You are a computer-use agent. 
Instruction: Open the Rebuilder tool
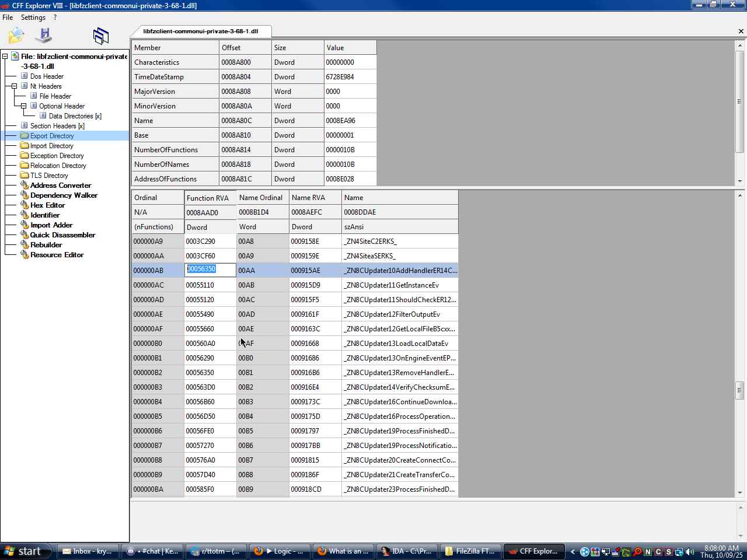click(x=46, y=245)
